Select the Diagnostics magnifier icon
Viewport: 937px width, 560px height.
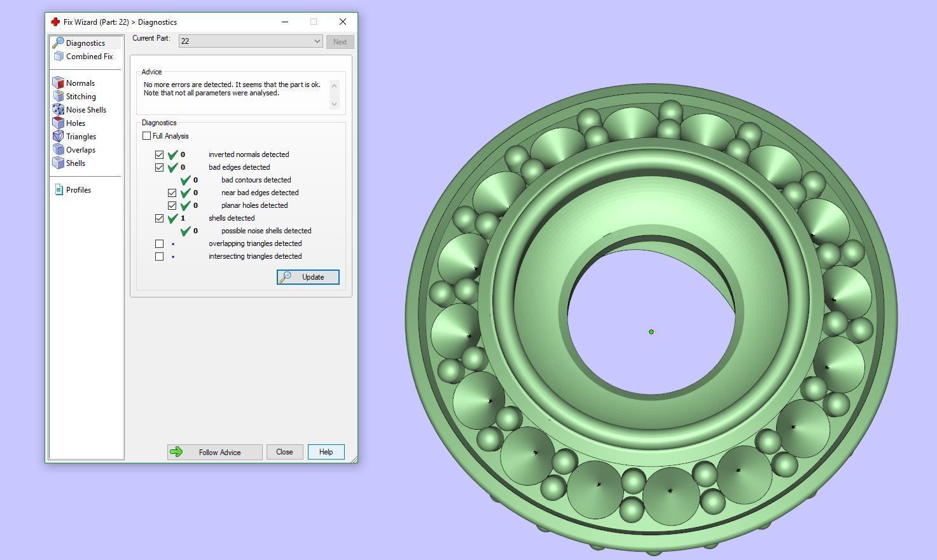click(58, 43)
